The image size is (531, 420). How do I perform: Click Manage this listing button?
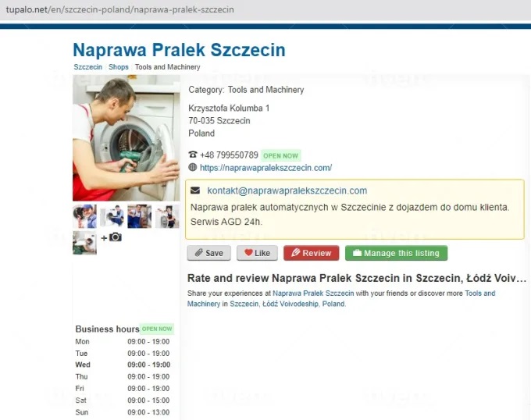tap(396, 253)
